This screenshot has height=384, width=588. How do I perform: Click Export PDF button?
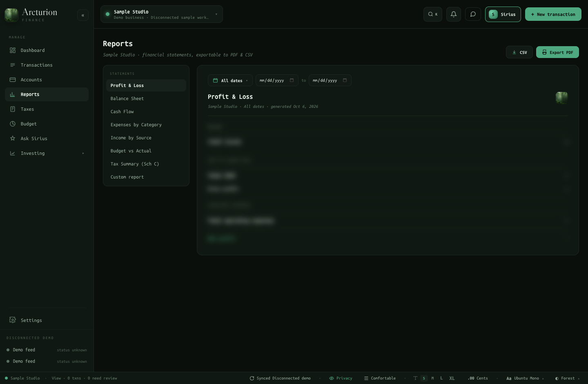click(x=557, y=52)
